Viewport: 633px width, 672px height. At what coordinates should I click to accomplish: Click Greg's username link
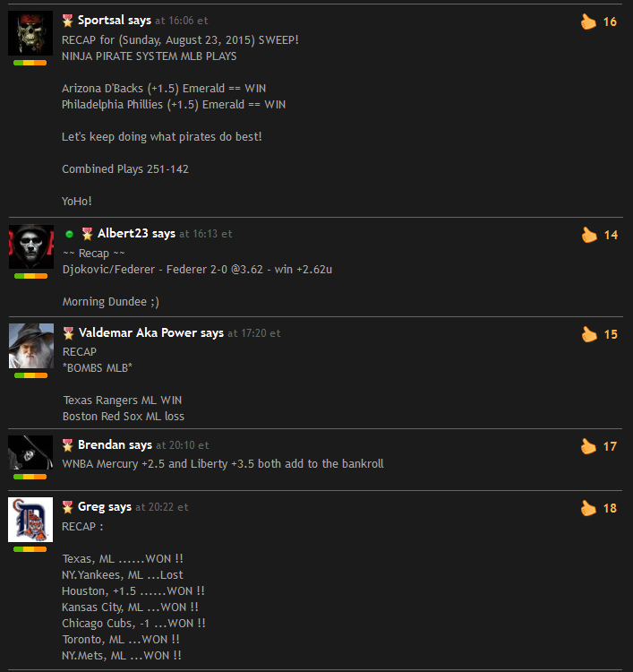tap(91, 506)
